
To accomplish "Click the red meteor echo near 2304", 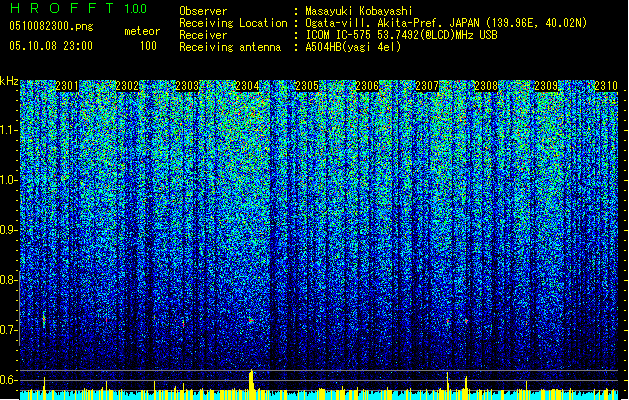I will click(x=251, y=321).
